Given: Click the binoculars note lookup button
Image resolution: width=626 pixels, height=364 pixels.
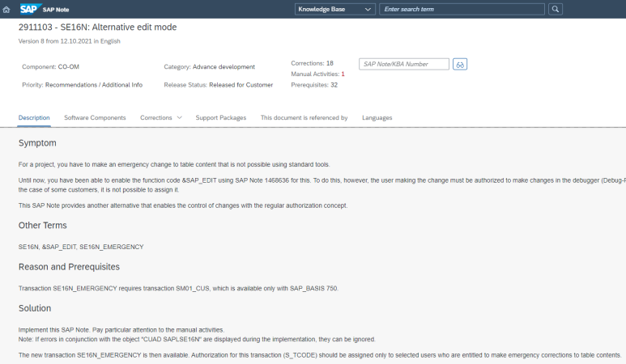Looking at the screenshot, I should coord(460,64).
